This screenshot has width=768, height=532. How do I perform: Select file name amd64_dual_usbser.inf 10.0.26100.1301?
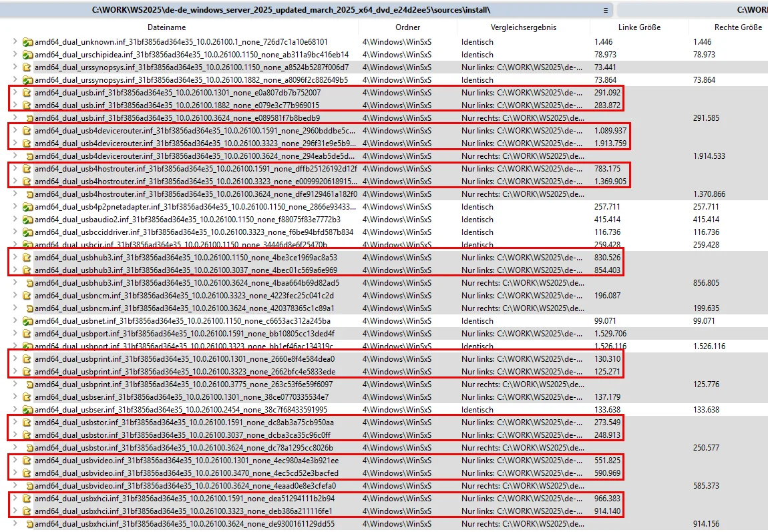(182, 397)
